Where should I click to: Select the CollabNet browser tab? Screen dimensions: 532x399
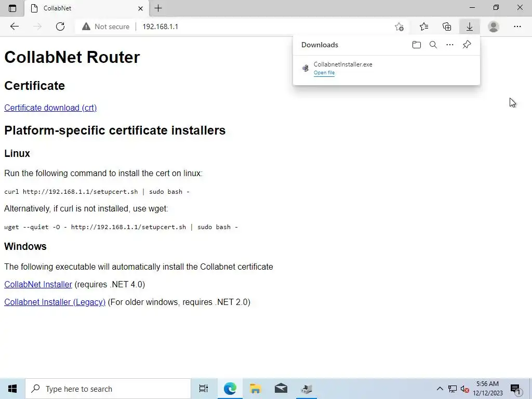(x=87, y=8)
